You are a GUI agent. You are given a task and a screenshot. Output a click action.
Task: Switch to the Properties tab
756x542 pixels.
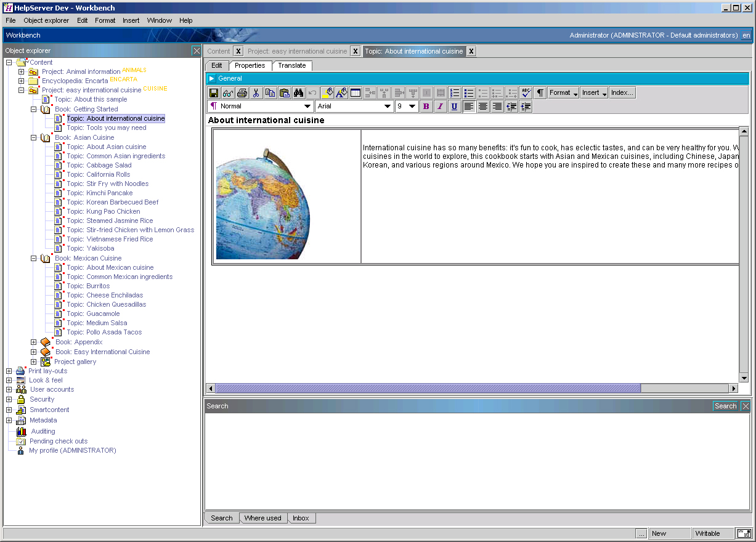click(250, 65)
